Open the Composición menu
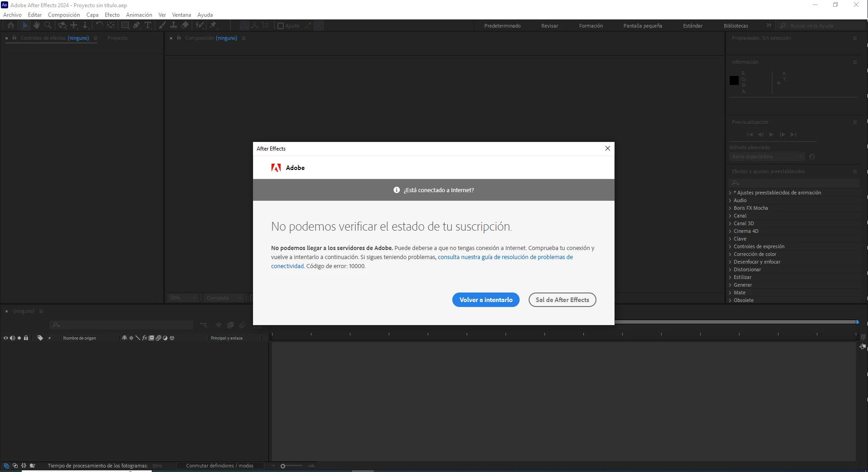The height and width of the screenshot is (472, 868). (x=64, y=14)
